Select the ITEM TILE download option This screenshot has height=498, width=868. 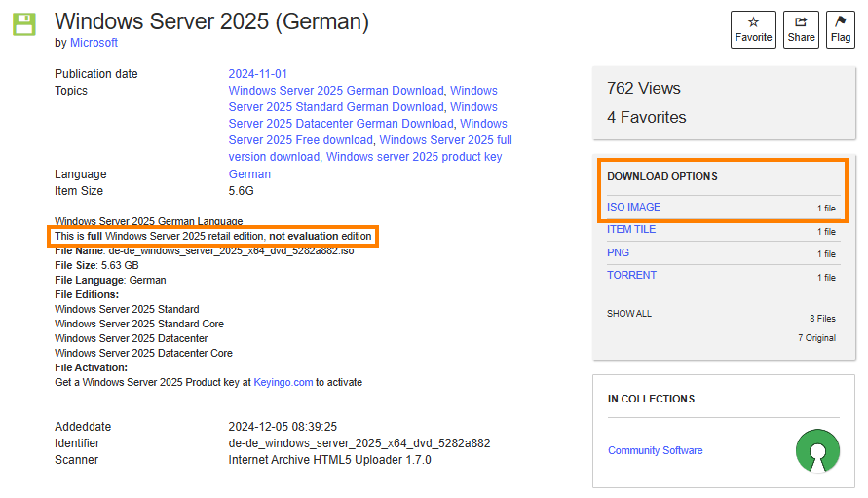click(631, 230)
